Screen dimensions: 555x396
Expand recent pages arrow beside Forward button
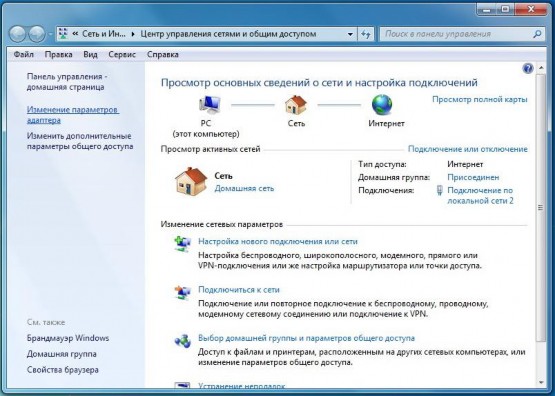click(50, 34)
